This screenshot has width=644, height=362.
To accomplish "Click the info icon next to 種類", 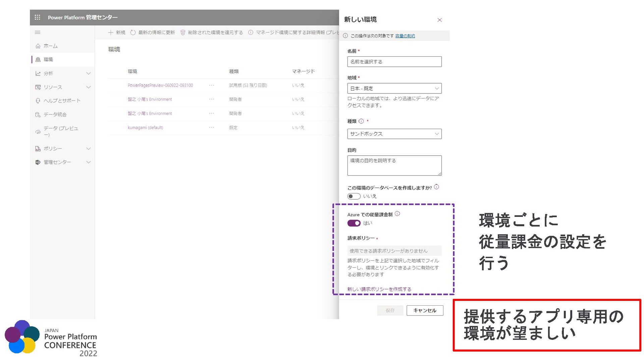I will tap(361, 121).
